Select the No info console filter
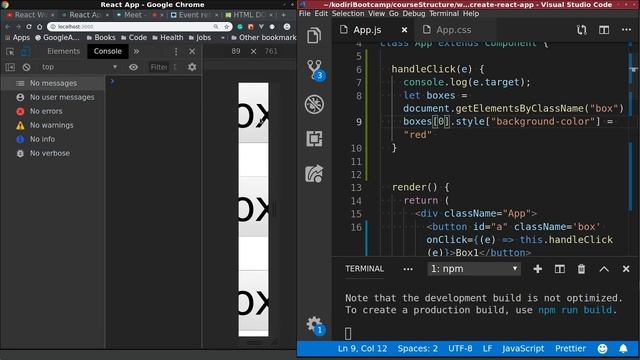This screenshot has height=360, width=640. 53,139
